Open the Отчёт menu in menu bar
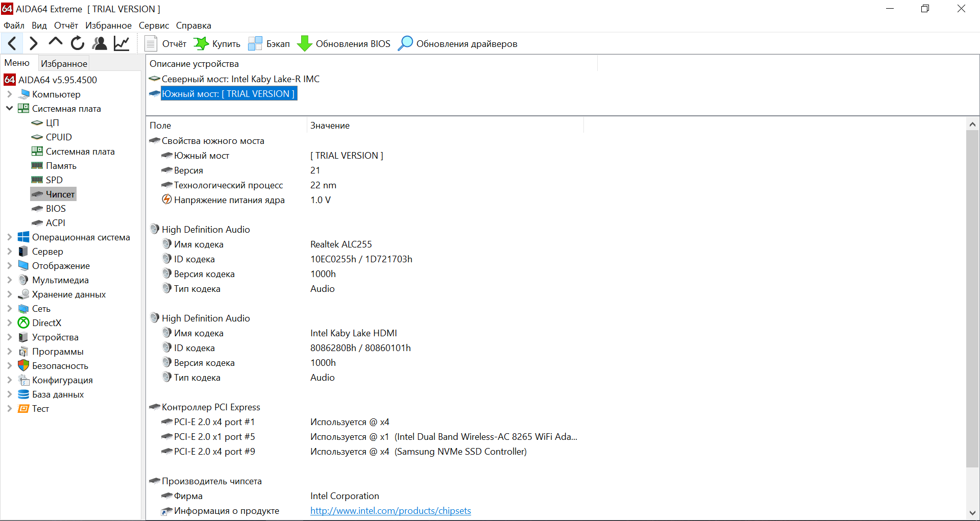Viewport: 980px width, 521px height. (66, 26)
